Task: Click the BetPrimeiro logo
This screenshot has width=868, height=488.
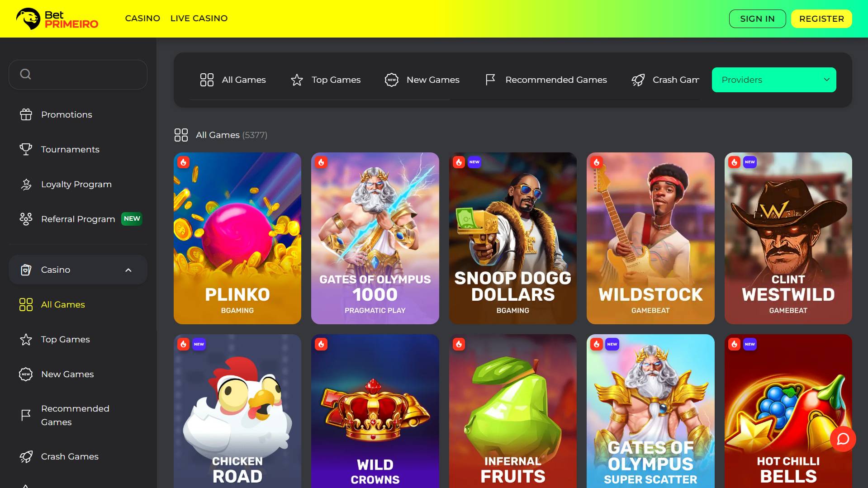Action: pyautogui.click(x=57, y=19)
